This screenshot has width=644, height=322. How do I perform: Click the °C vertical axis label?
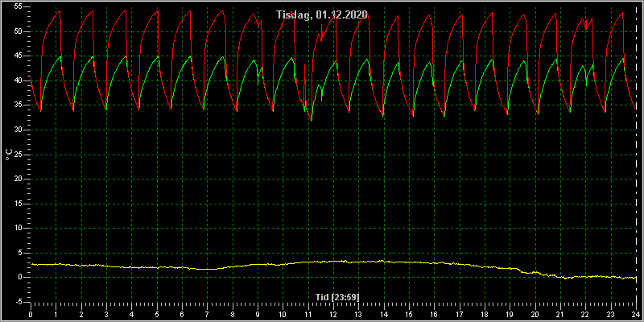(x=8, y=155)
